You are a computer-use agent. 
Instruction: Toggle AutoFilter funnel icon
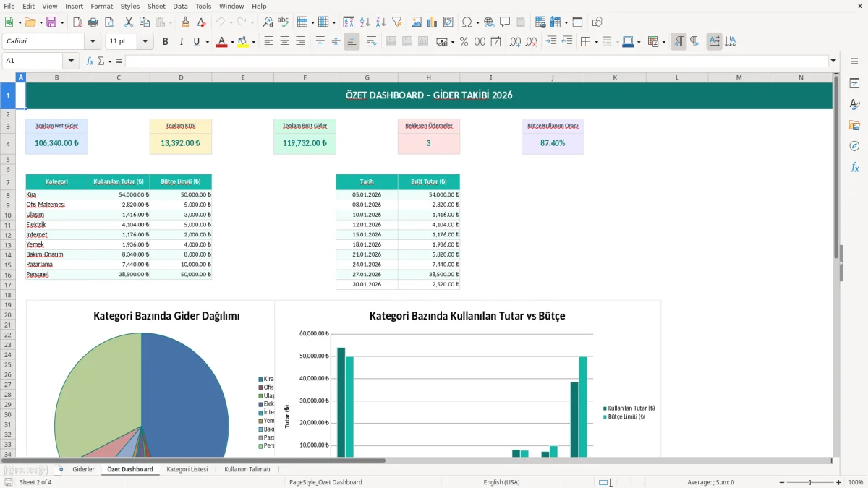(x=397, y=22)
